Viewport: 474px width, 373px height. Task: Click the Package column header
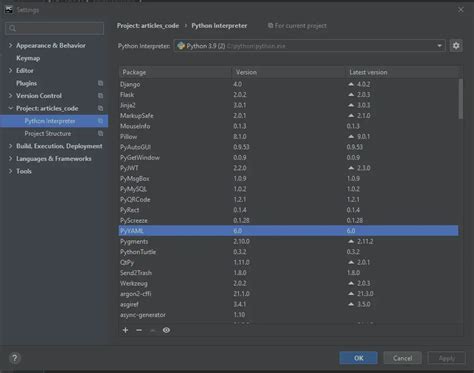(x=175, y=72)
